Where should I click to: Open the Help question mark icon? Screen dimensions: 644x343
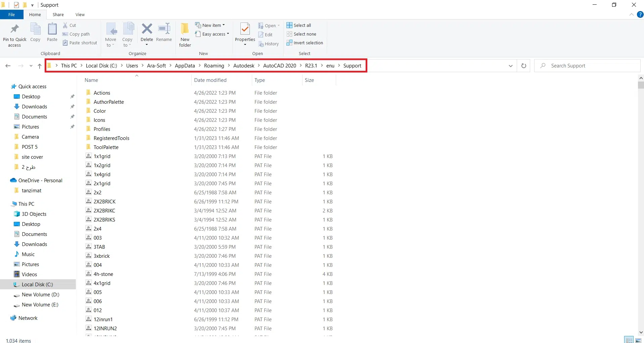pyautogui.click(x=640, y=14)
